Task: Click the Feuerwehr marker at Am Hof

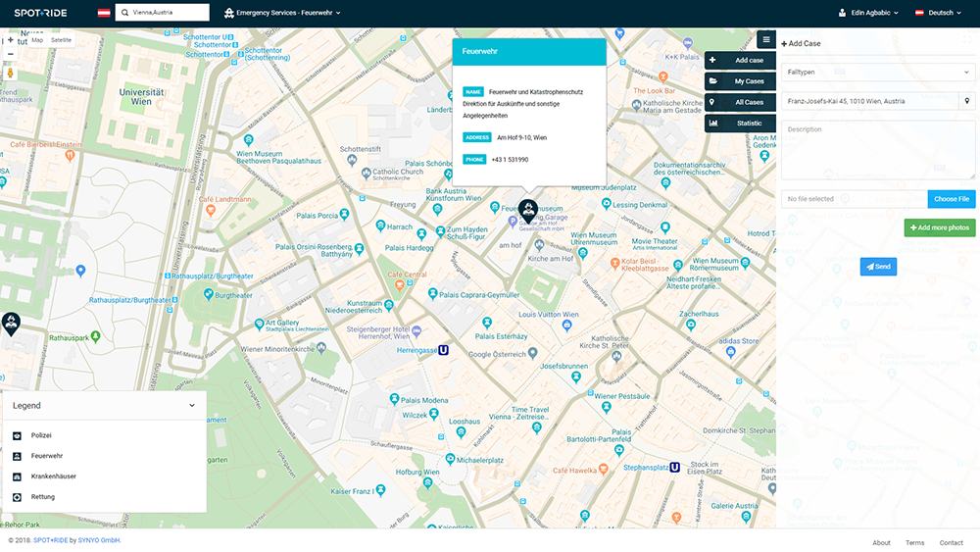Action: coord(527,209)
